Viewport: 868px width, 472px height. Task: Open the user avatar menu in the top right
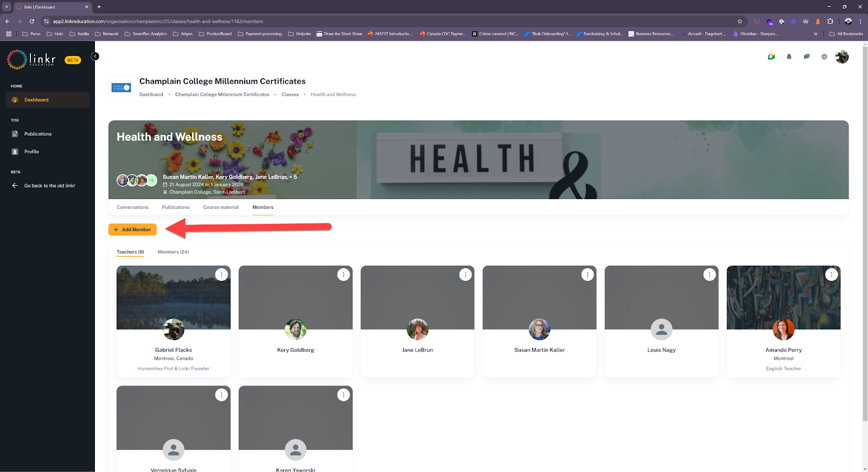click(x=842, y=57)
